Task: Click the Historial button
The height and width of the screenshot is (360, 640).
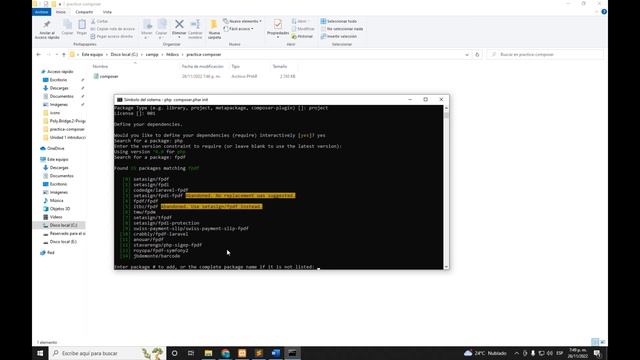Action: (x=302, y=36)
